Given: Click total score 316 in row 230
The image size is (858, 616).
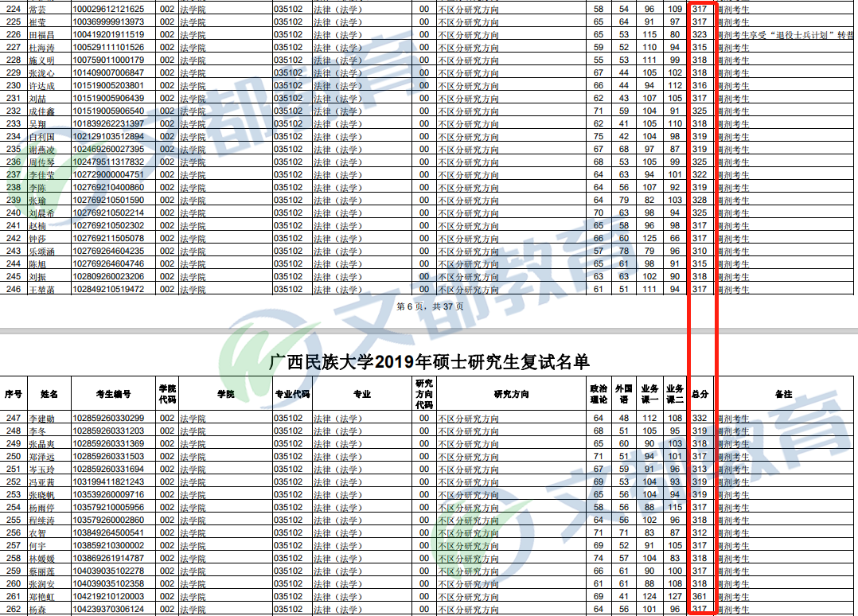Looking at the screenshot, I should click(x=700, y=85).
